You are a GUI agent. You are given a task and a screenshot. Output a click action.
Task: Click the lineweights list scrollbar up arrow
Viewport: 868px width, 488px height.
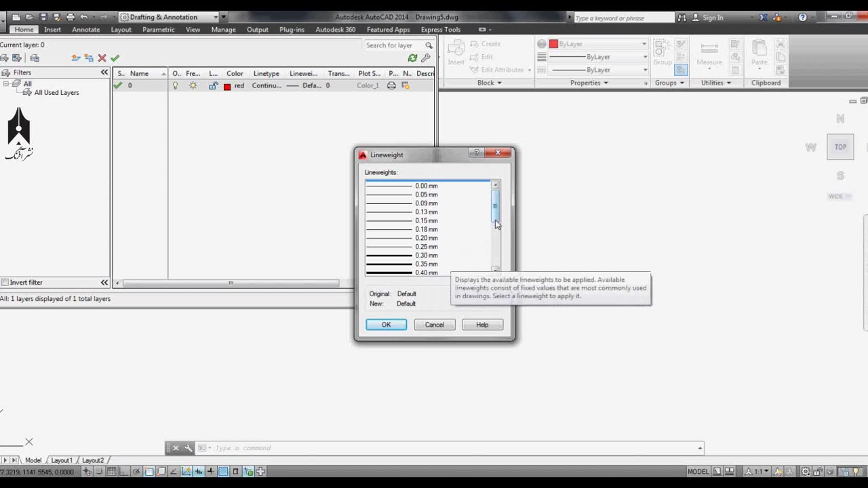click(x=496, y=185)
